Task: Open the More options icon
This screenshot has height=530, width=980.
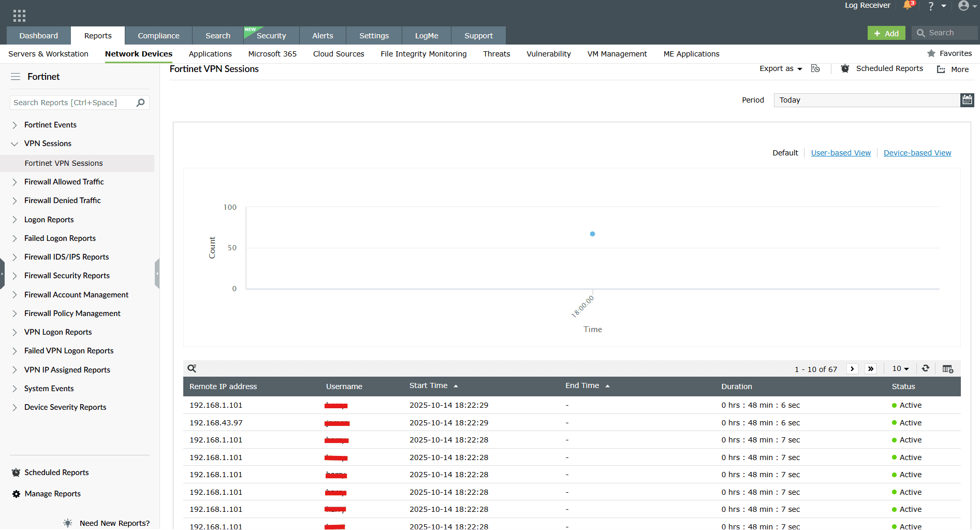Action: [941, 69]
